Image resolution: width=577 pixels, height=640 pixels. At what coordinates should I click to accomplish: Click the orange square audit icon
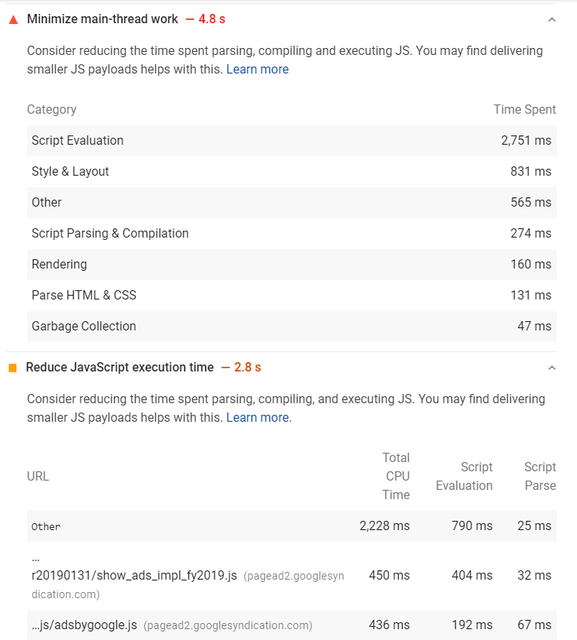coord(13,368)
